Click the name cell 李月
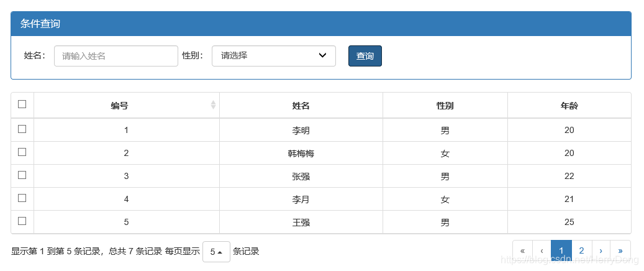The image size is (644, 271). (301, 200)
